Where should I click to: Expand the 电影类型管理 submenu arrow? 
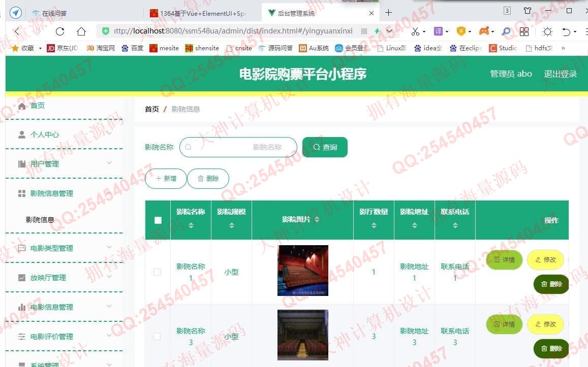point(109,247)
